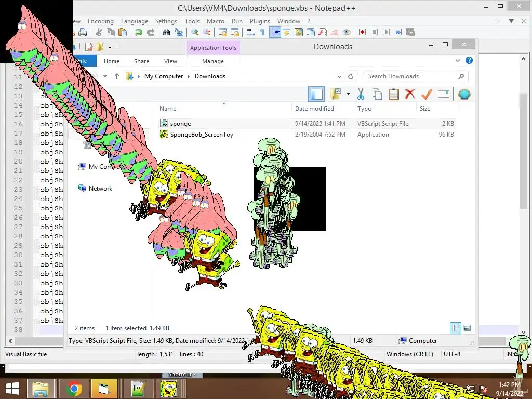
Task: Open Folder as Workspace icon
Action: 335,32
